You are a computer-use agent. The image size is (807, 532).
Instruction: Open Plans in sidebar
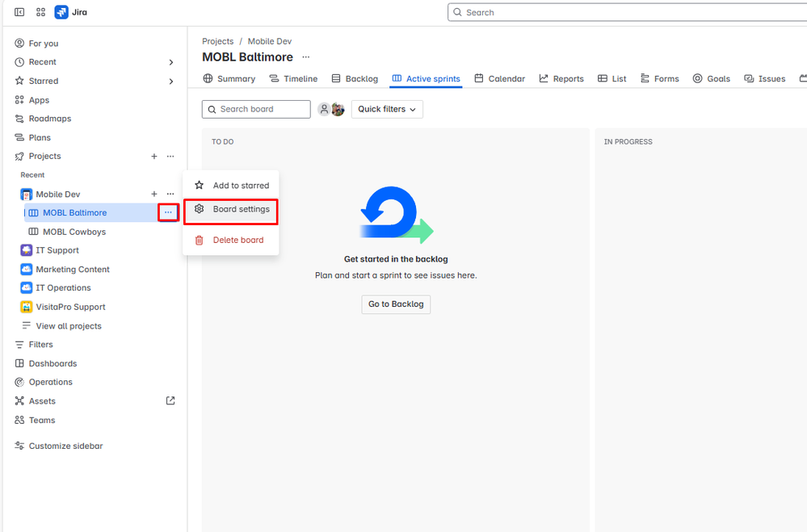[32, 137]
